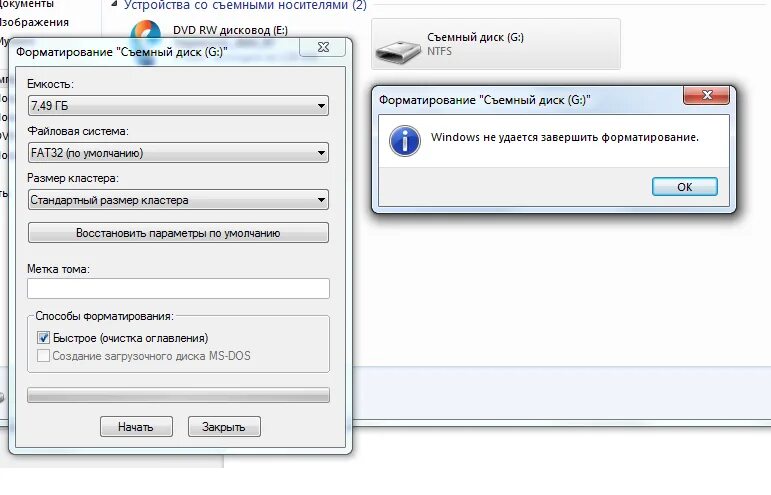Viewport: 771px width, 495px height.
Task: Click OK in the format error dialog
Action: 684,187
